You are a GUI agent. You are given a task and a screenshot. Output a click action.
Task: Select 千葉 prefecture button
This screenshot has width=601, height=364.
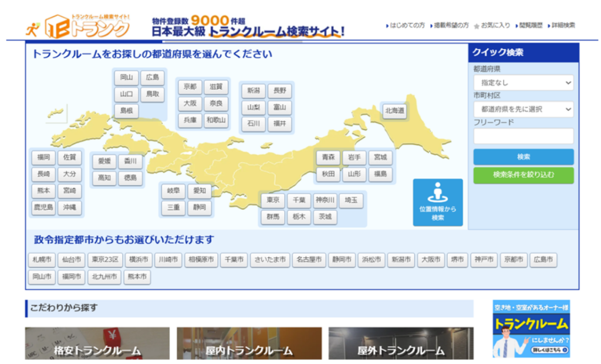pyautogui.click(x=299, y=200)
